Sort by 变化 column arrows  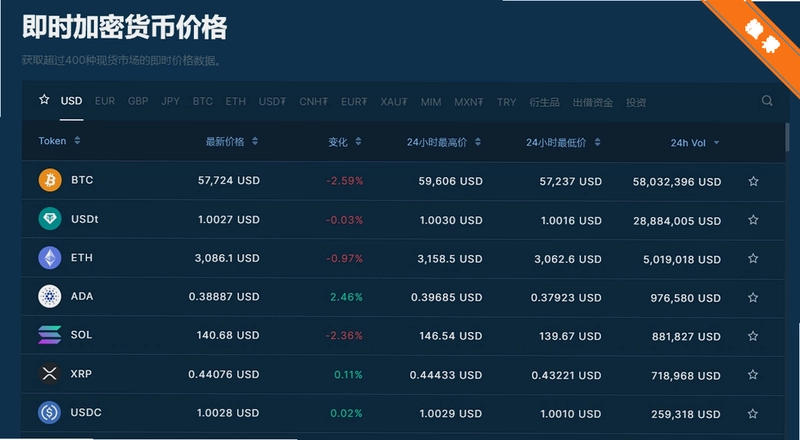358,141
